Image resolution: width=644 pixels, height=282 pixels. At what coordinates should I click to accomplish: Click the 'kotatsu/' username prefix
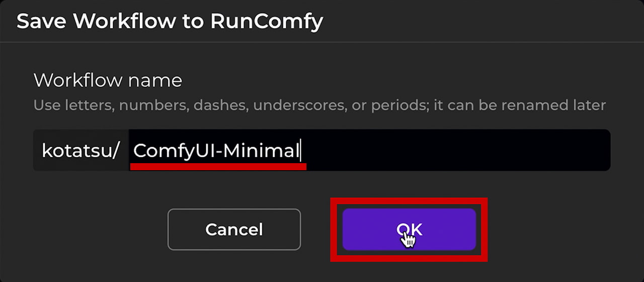pyautogui.click(x=81, y=151)
